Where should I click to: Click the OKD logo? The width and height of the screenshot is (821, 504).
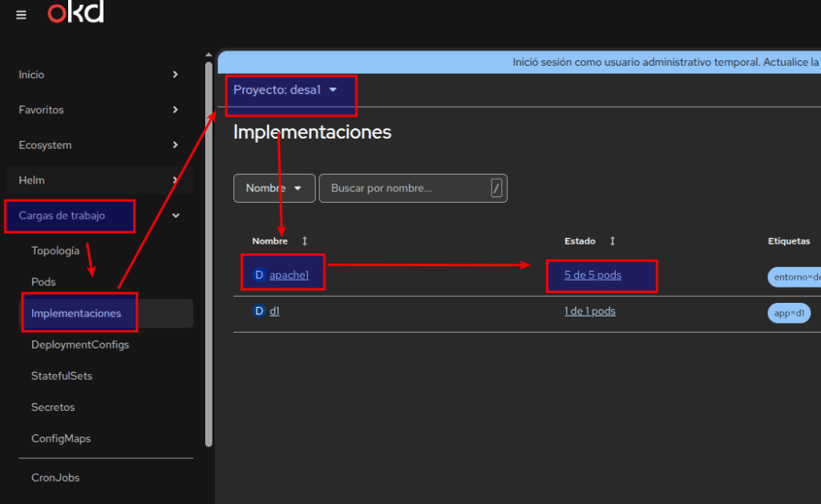(75, 14)
